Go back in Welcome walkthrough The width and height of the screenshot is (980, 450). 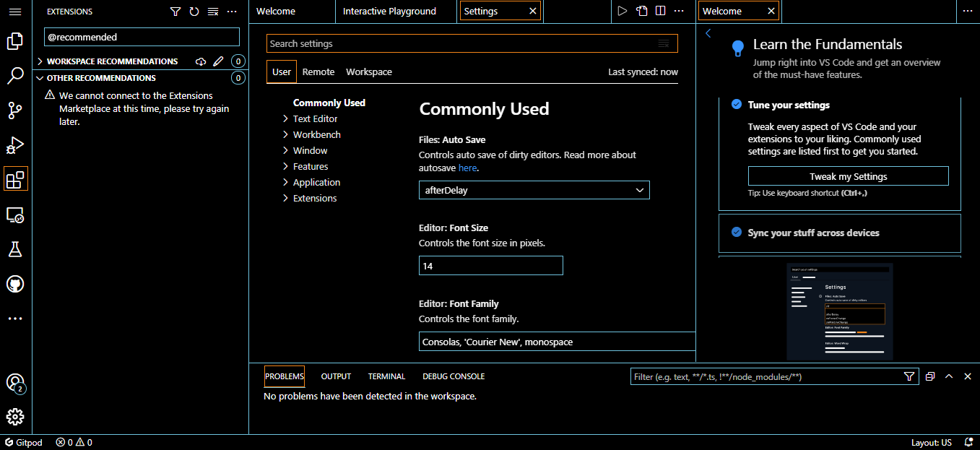click(708, 33)
